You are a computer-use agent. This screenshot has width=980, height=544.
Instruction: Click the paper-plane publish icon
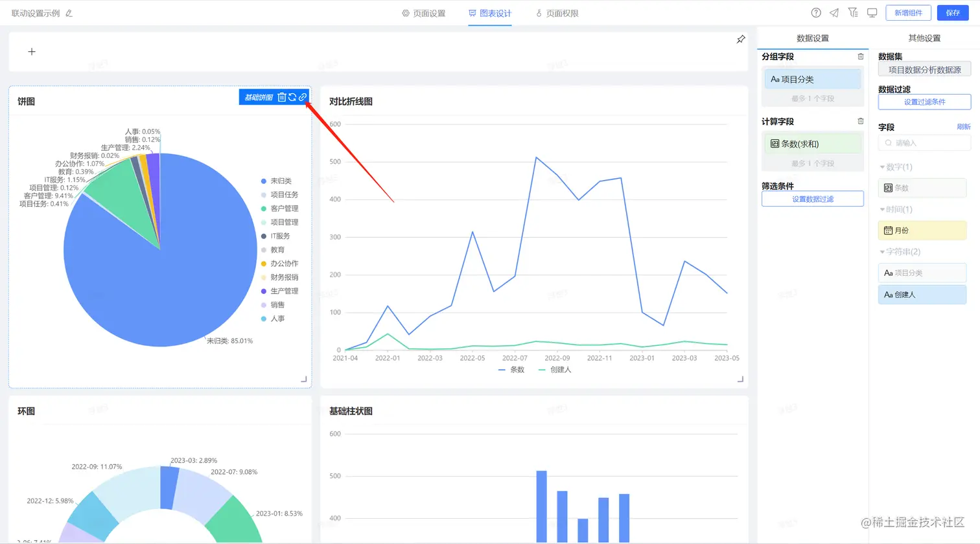(x=834, y=13)
